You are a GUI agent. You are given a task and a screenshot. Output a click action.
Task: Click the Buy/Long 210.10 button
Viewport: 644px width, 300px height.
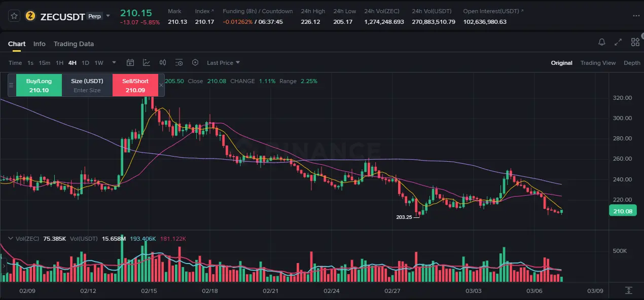[39, 85]
